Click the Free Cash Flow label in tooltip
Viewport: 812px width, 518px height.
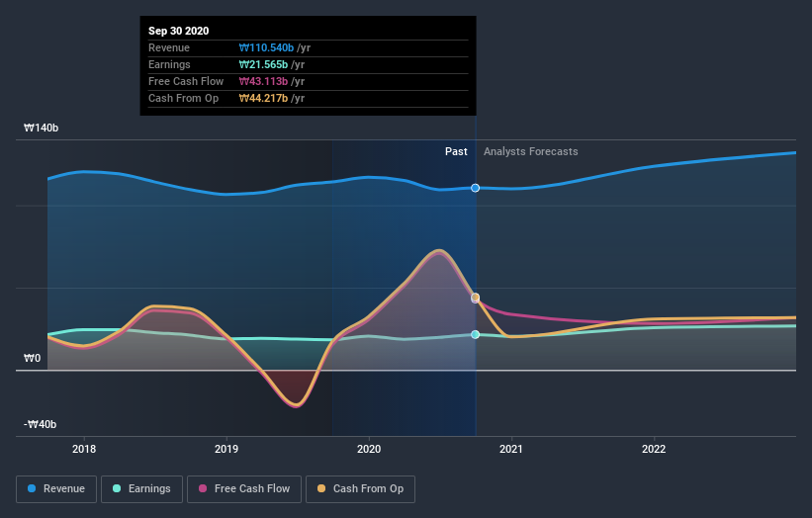186,81
